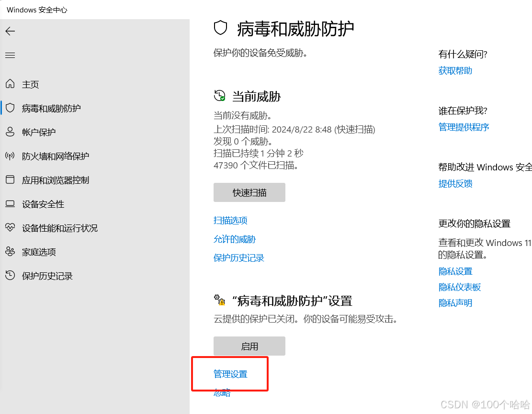This screenshot has width=532, height=414.
Task: Open 允许的威胁 link
Action: [x=235, y=239]
